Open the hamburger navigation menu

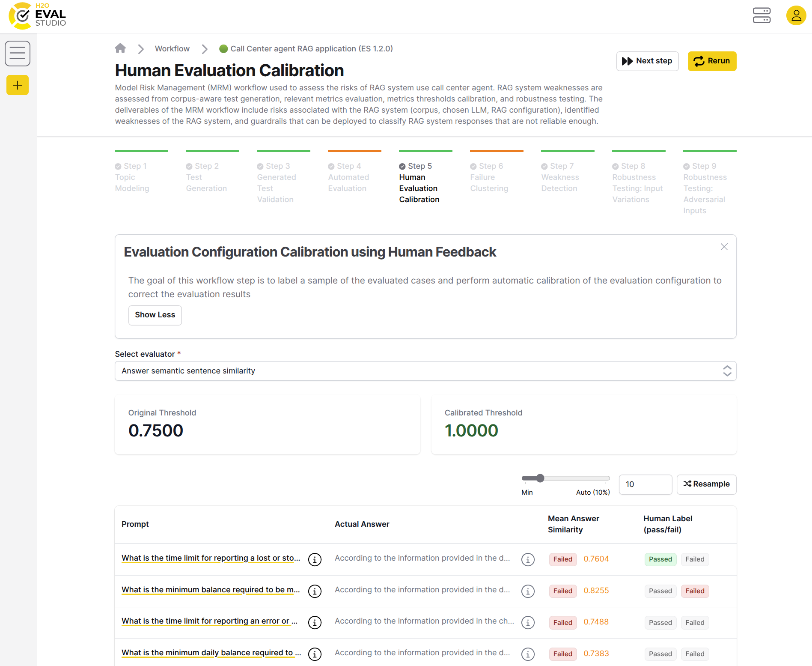click(17, 53)
